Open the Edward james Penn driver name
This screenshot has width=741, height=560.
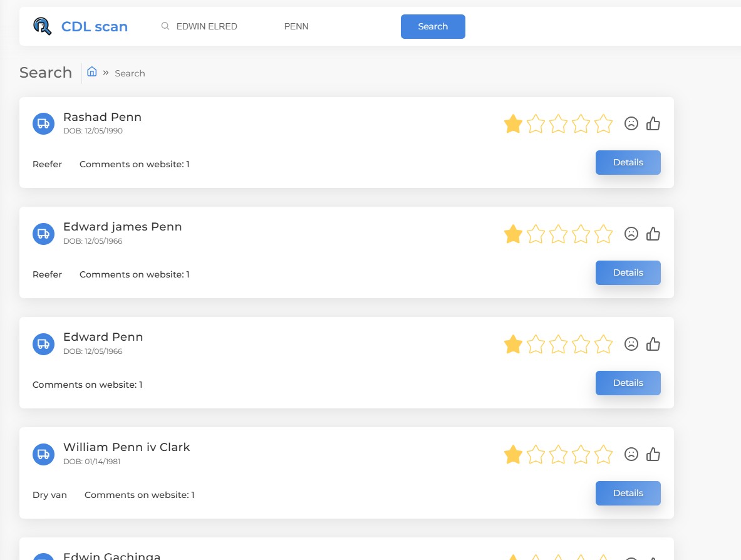pyautogui.click(x=122, y=226)
